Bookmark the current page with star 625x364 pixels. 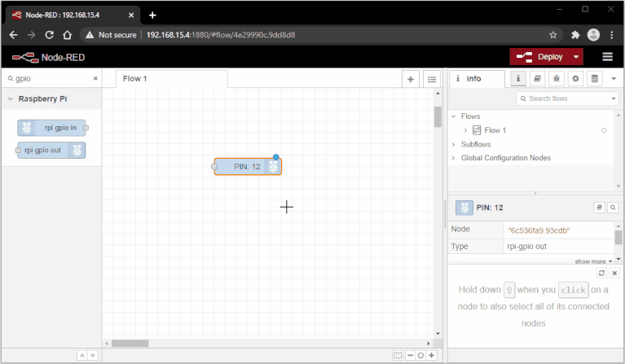pyautogui.click(x=552, y=35)
